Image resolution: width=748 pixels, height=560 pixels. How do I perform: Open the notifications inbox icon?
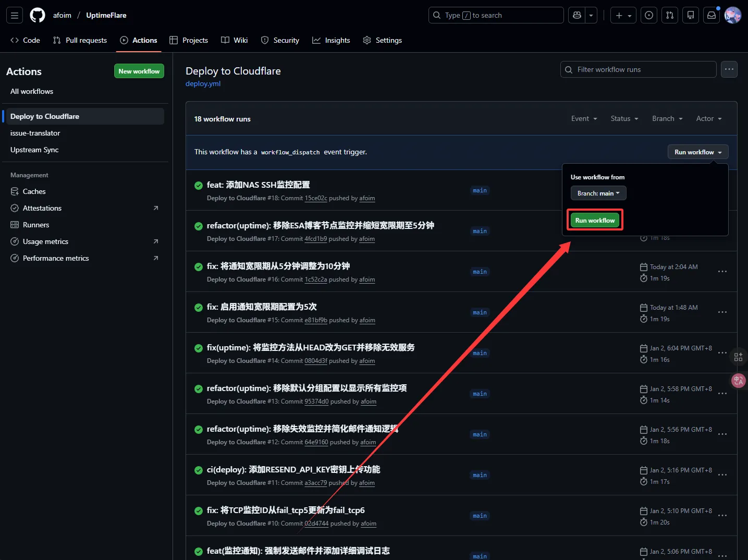tap(712, 15)
